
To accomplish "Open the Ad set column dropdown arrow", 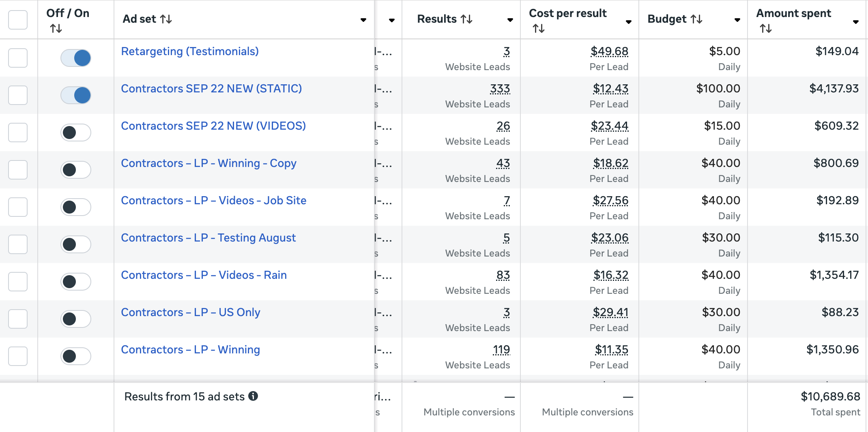I will (x=363, y=20).
